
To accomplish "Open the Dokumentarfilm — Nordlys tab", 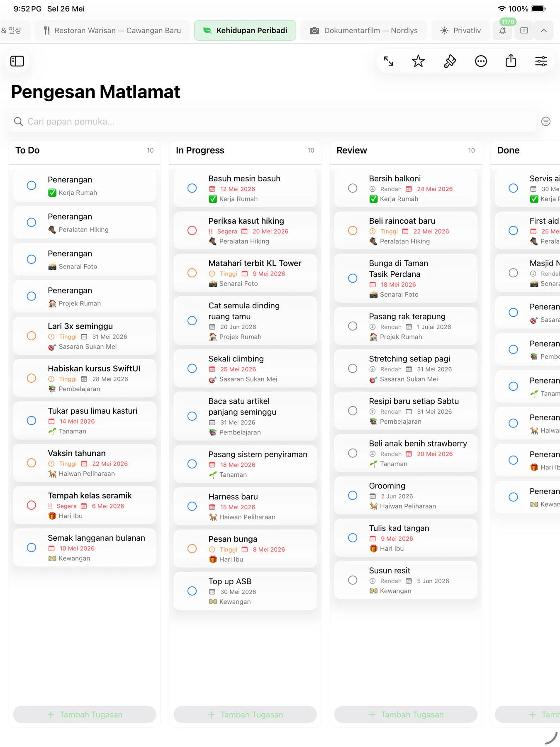I will pyautogui.click(x=364, y=31).
